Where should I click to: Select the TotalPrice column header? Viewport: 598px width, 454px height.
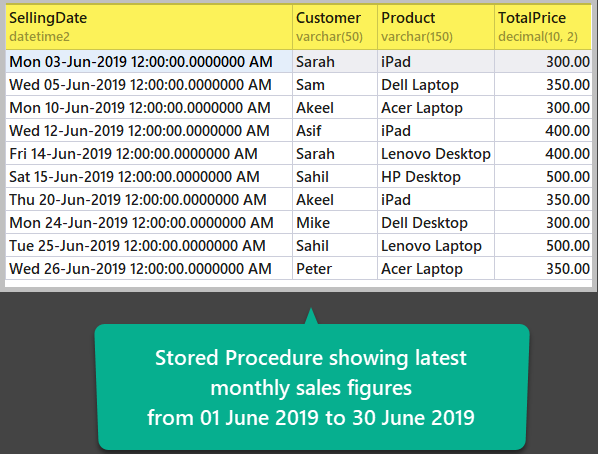tap(543, 27)
